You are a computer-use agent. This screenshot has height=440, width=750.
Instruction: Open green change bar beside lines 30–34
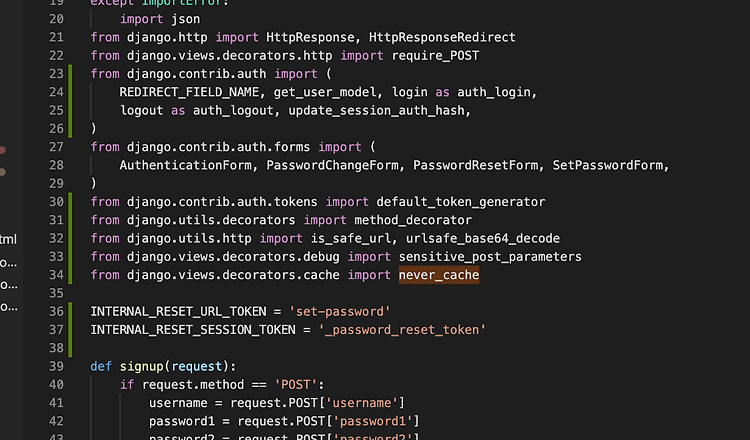[70, 238]
